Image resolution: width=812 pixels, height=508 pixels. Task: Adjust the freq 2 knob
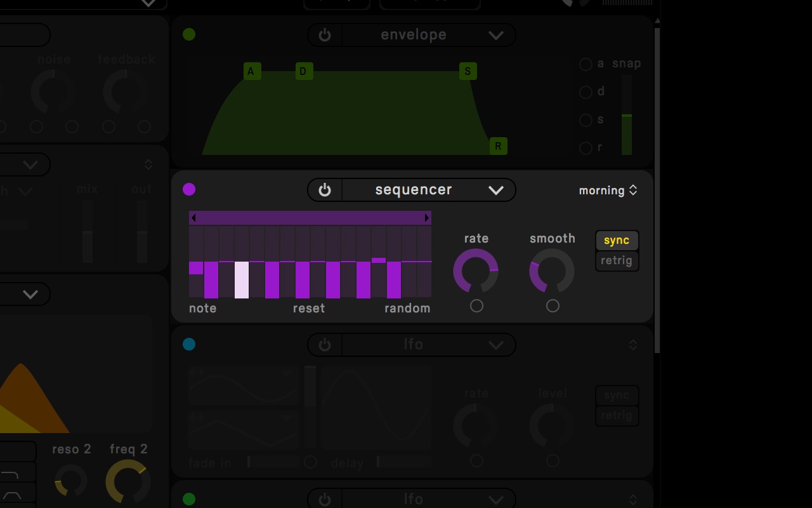pos(128,482)
